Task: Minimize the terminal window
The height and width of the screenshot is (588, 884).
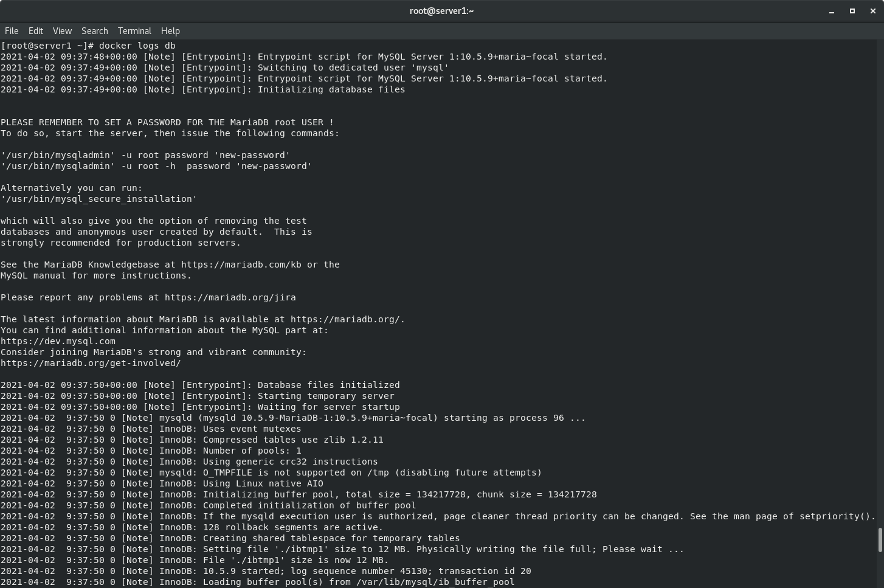Action: [x=832, y=11]
